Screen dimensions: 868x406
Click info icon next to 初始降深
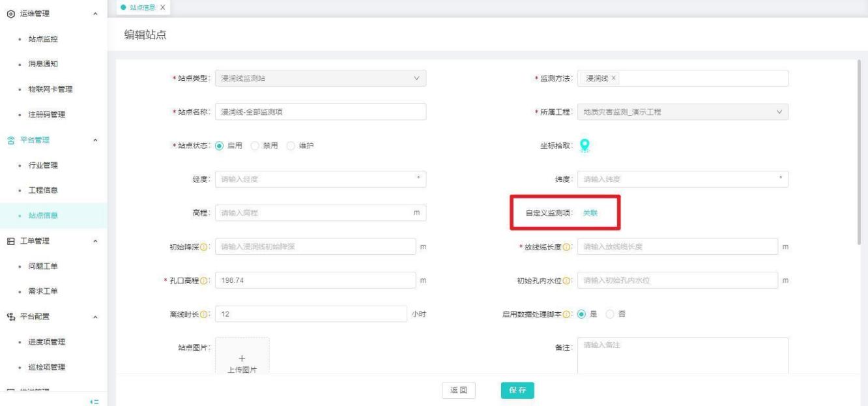(204, 247)
